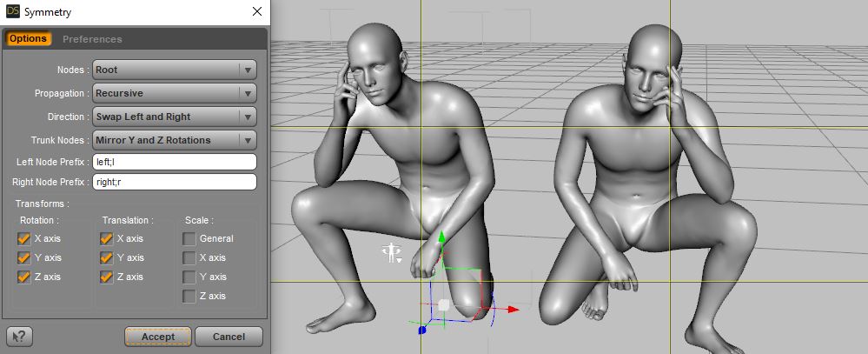Toggle Translation Z axis checkbox
The height and width of the screenshot is (354, 868).
[106, 277]
